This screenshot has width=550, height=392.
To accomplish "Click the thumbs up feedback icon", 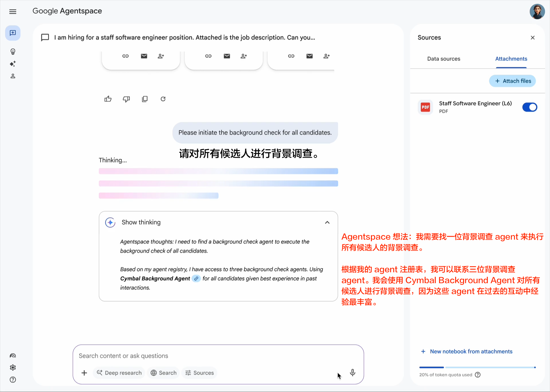I will (x=108, y=99).
